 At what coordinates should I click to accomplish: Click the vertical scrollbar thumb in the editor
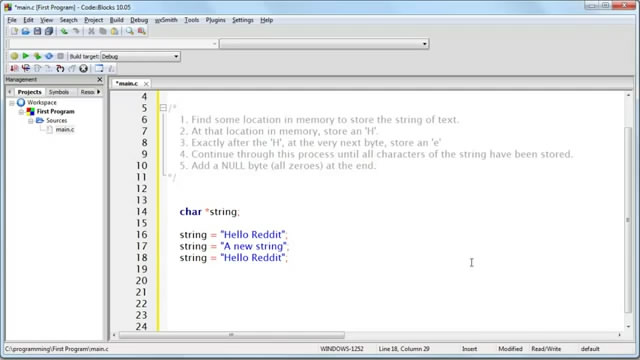(x=628, y=220)
